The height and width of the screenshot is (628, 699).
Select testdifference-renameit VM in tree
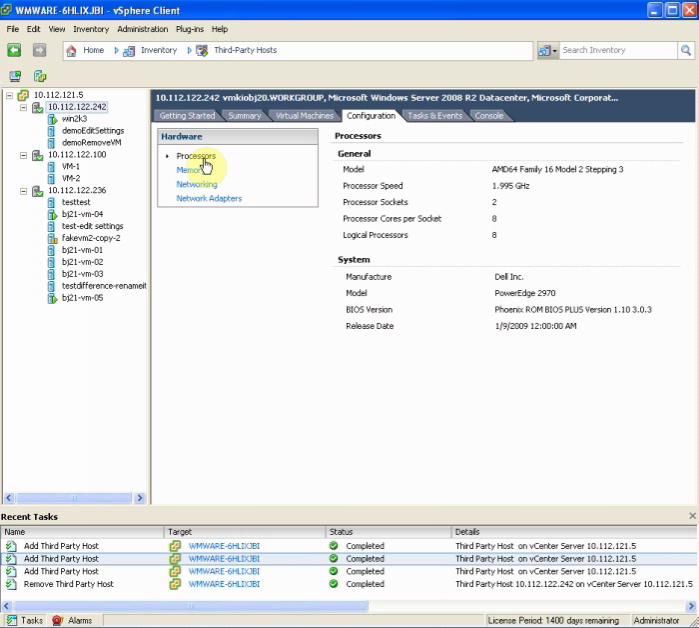pos(104,286)
